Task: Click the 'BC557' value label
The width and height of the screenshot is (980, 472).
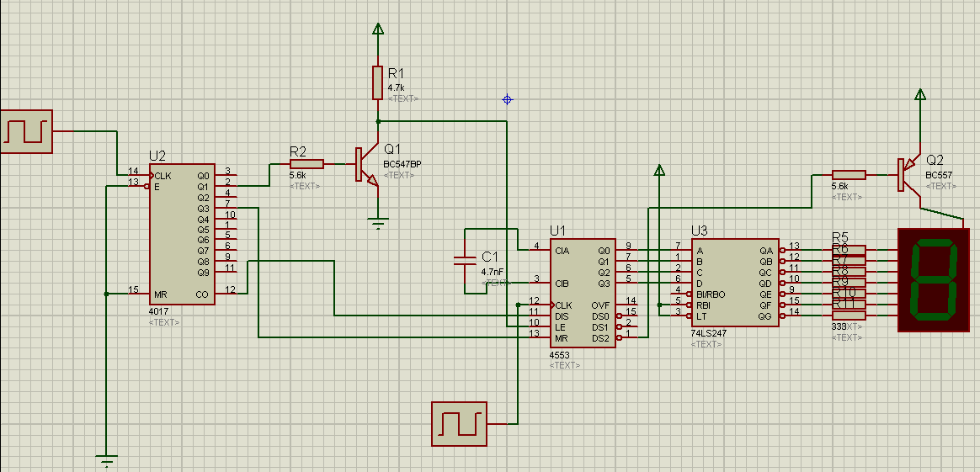Action: pos(938,176)
